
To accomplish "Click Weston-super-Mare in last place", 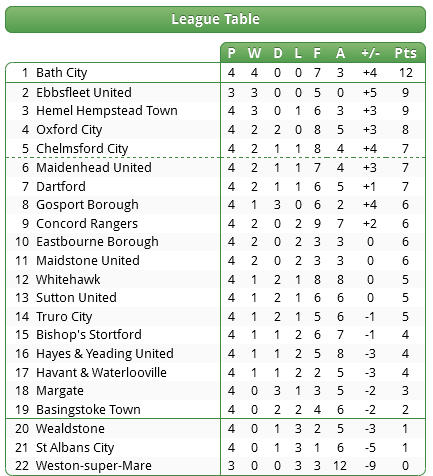I will (x=94, y=465).
